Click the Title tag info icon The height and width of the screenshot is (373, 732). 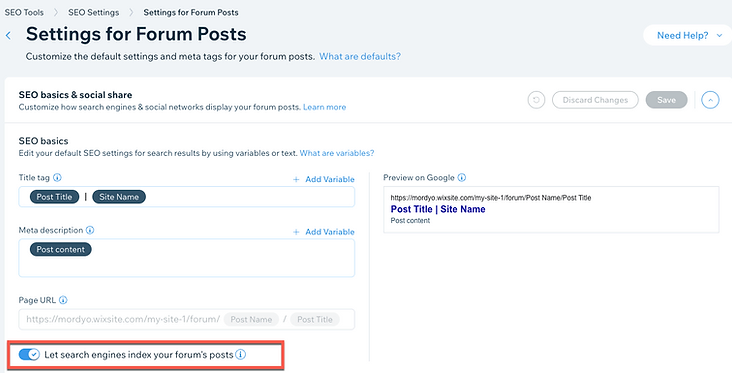pos(57,177)
